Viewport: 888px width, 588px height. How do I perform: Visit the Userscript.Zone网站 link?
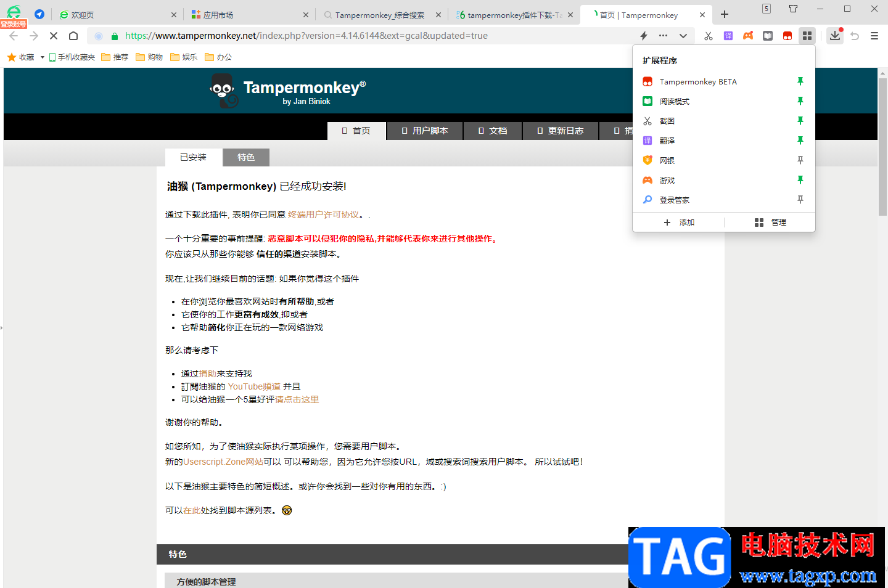click(x=223, y=462)
